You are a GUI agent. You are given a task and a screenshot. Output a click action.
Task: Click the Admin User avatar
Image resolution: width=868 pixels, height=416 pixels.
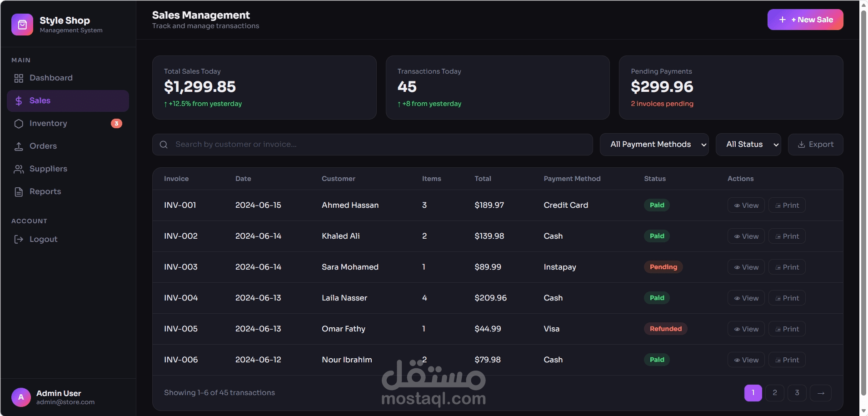21,397
